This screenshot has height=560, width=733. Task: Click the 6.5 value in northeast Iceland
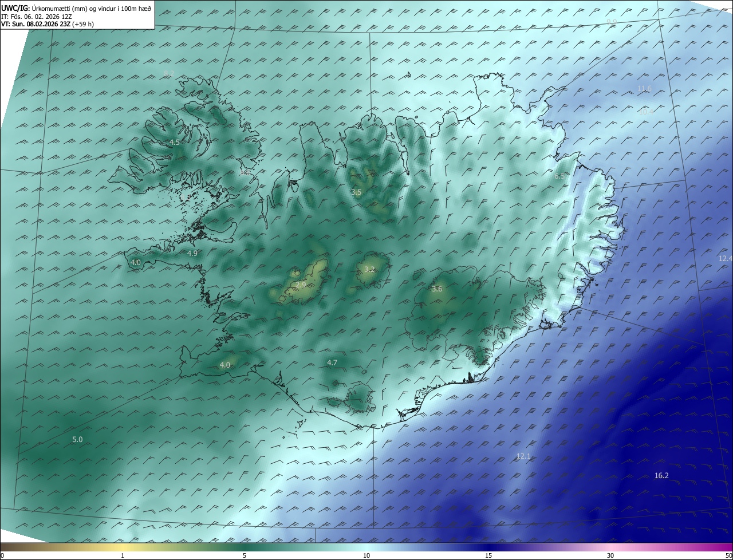[559, 176]
